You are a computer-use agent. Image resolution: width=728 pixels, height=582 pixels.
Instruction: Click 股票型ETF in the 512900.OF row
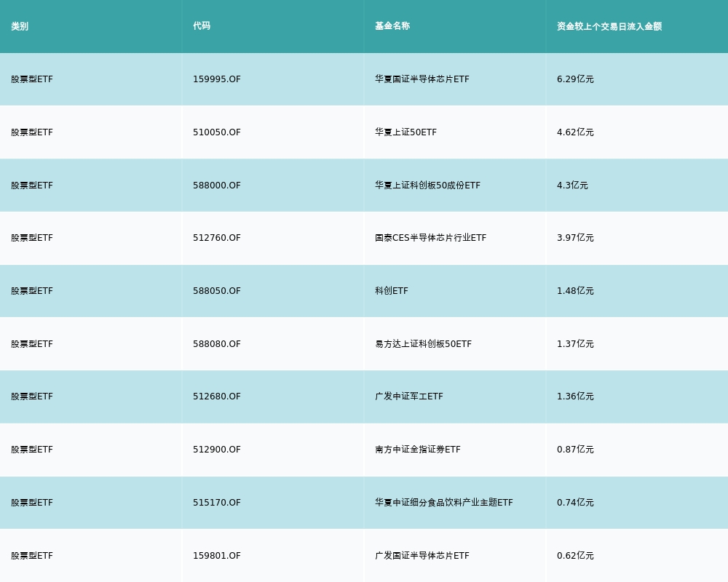pyautogui.click(x=32, y=450)
